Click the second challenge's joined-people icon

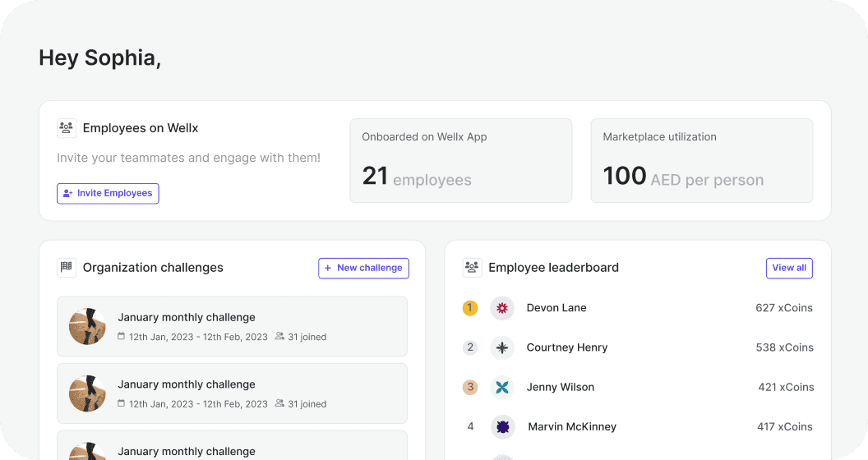point(279,403)
